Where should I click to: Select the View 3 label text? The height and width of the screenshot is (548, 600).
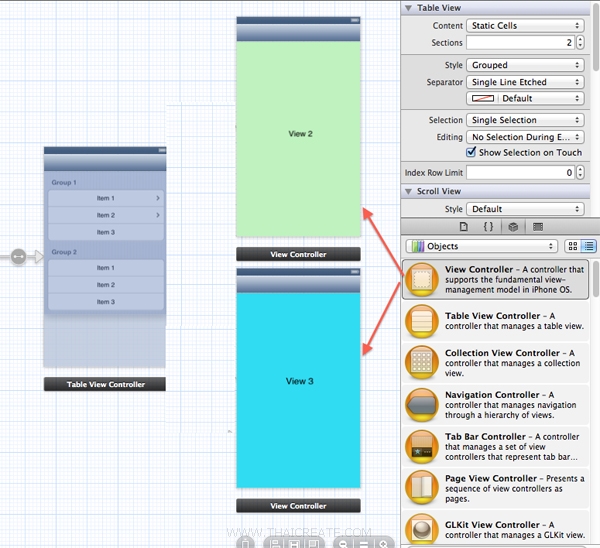[x=300, y=381]
